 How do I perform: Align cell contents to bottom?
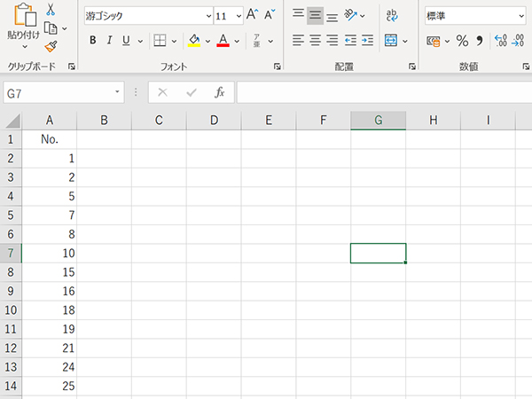332,17
